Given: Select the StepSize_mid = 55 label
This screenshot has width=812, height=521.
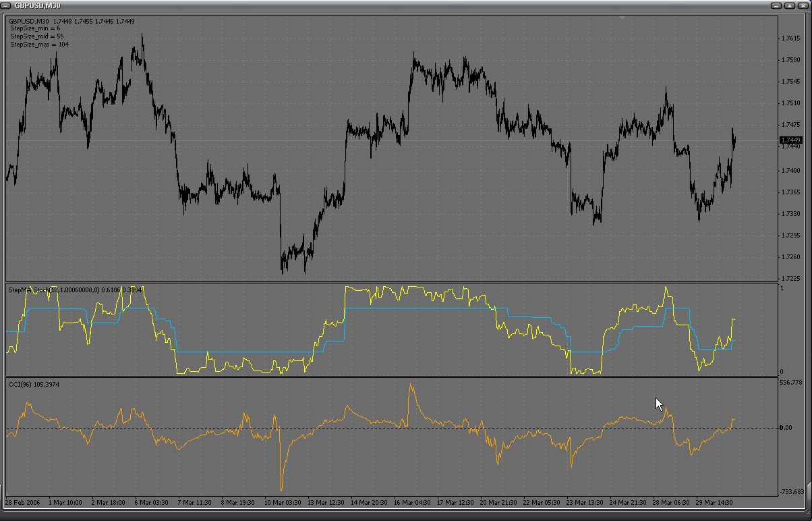Looking at the screenshot, I should pos(37,36).
